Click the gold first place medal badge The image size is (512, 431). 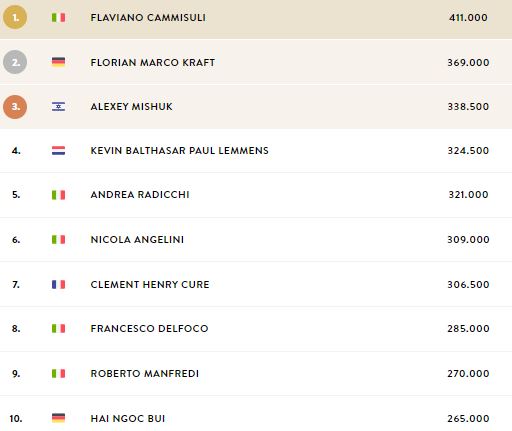click(15, 17)
